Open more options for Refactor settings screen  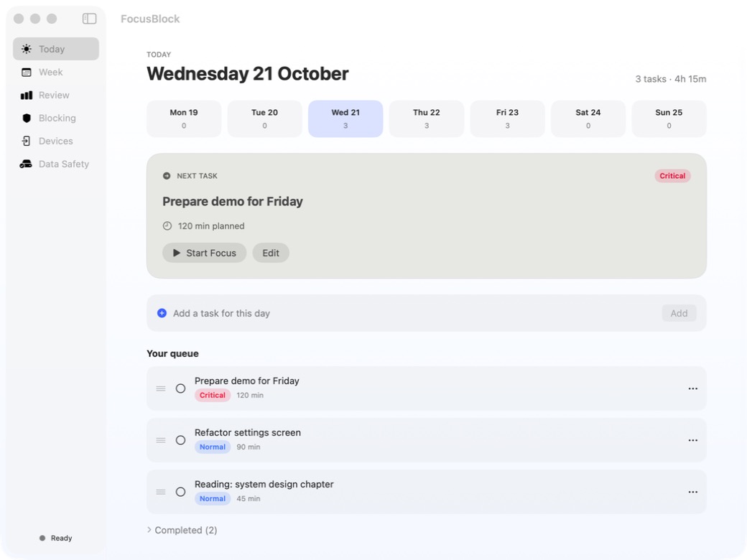pos(692,441)
